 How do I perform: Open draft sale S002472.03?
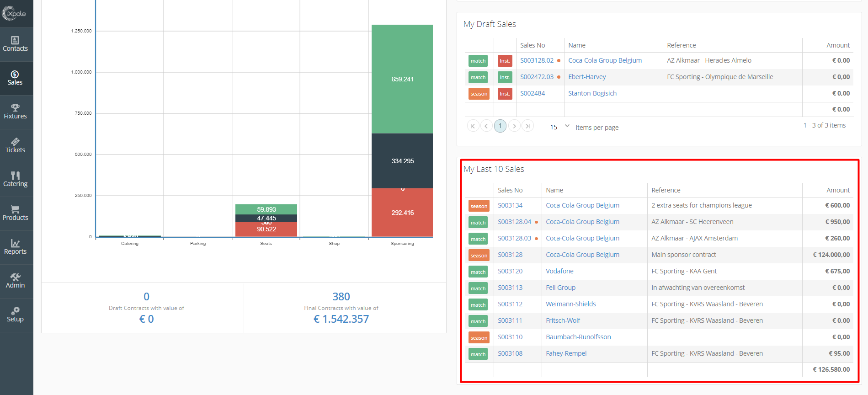tap(537, 77)
